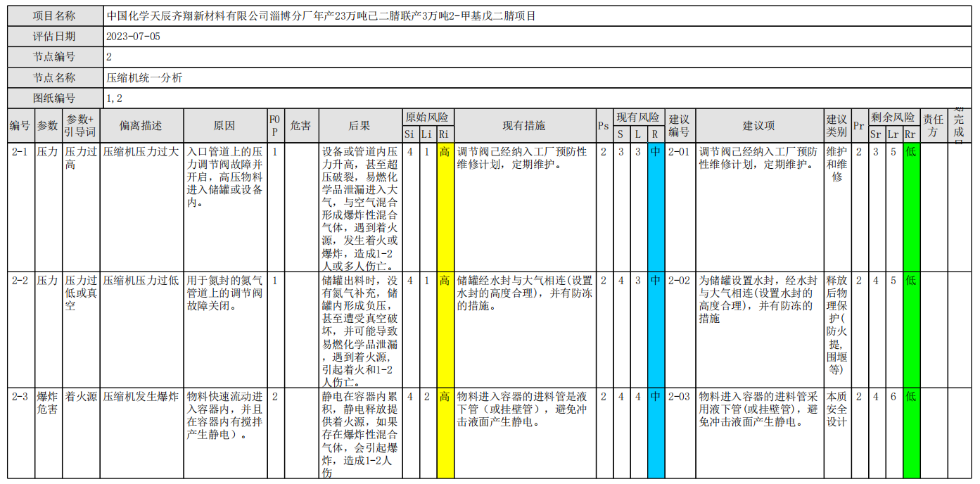
Task: Select row number cell 2-2
Action: pos(20,328)
